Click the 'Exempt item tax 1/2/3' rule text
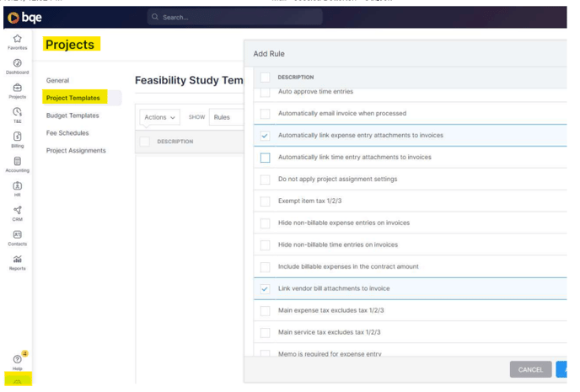Image resolution: width=580 pixels, height=392 pixels. [x=310, y=201]
